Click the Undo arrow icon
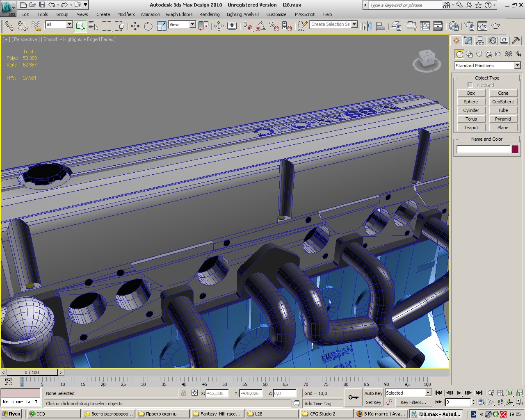The height and width of the screenshot is (420, 525). [x=51, y=5]
